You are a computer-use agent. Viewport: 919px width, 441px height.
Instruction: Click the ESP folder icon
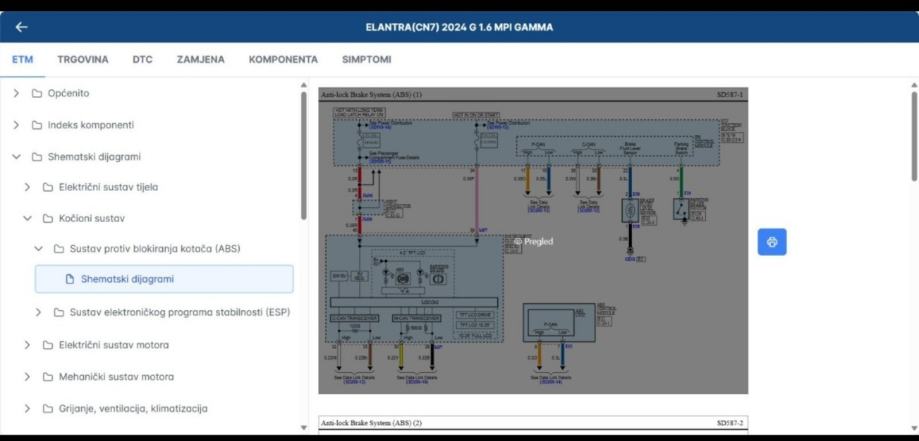pyautogui.click(x=59, y=313)
